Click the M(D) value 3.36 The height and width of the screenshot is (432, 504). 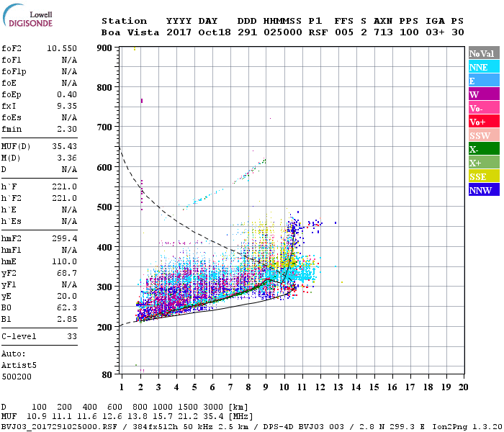coord(67,158)
